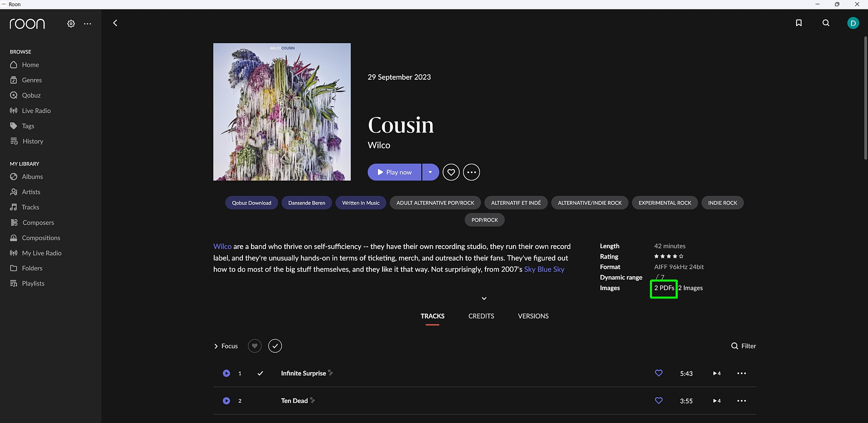868x423 pixels.
Task: Open the search magnifier icon
Action: (x=826, y=23)
